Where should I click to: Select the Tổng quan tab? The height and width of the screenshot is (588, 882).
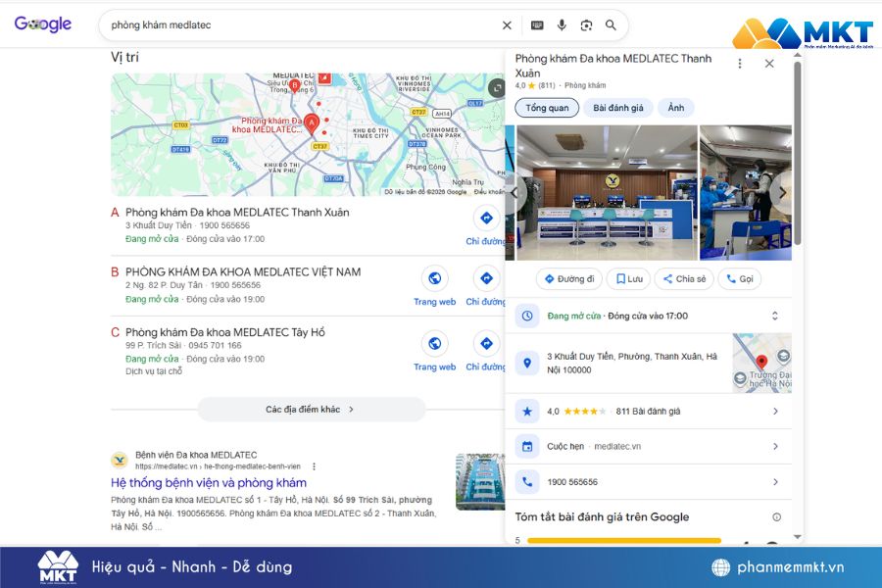(547, 108)
